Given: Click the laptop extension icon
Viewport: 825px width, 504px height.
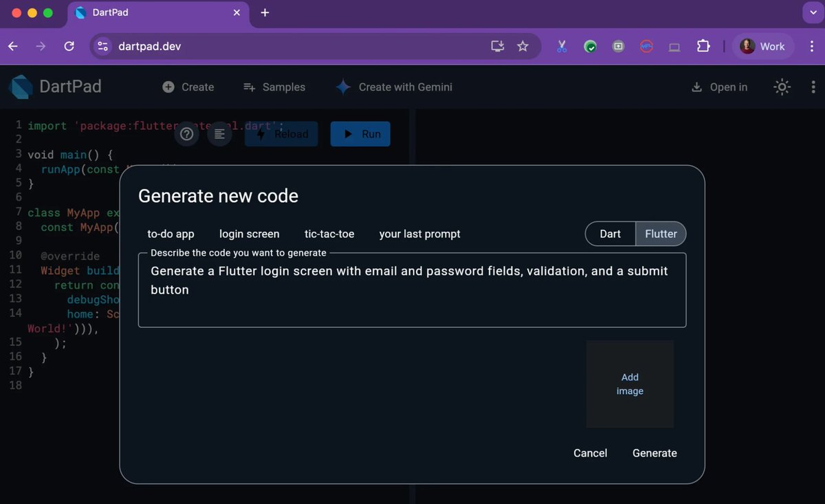Looking at the screenshot, I should [674, 47].
